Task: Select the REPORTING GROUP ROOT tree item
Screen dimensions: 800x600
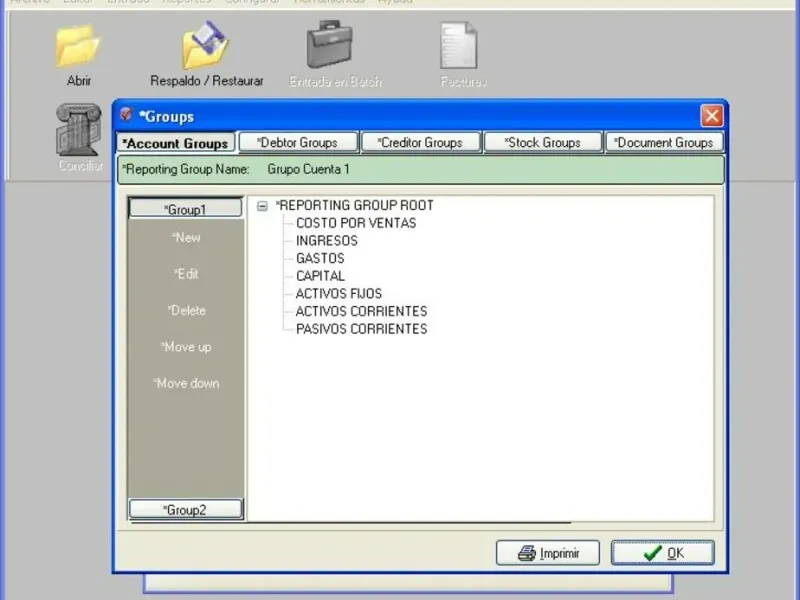Action: pyautogui.click(x=355, y=205)
